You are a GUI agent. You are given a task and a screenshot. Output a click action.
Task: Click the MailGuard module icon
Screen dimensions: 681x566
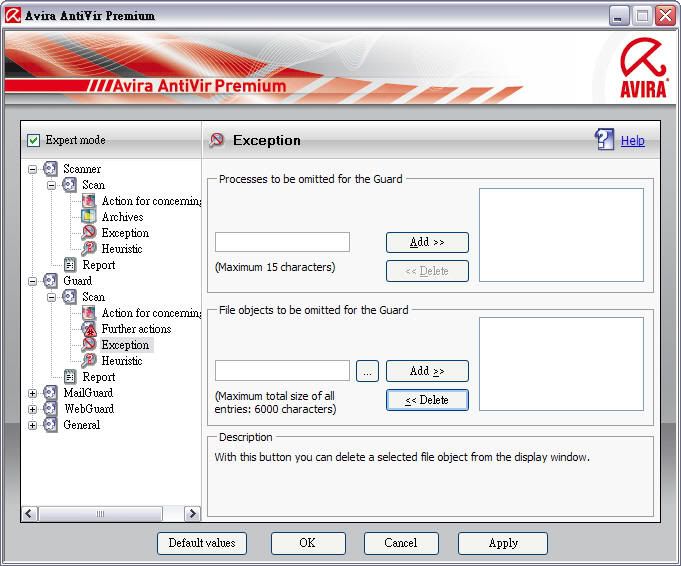(x=51, y=393)
